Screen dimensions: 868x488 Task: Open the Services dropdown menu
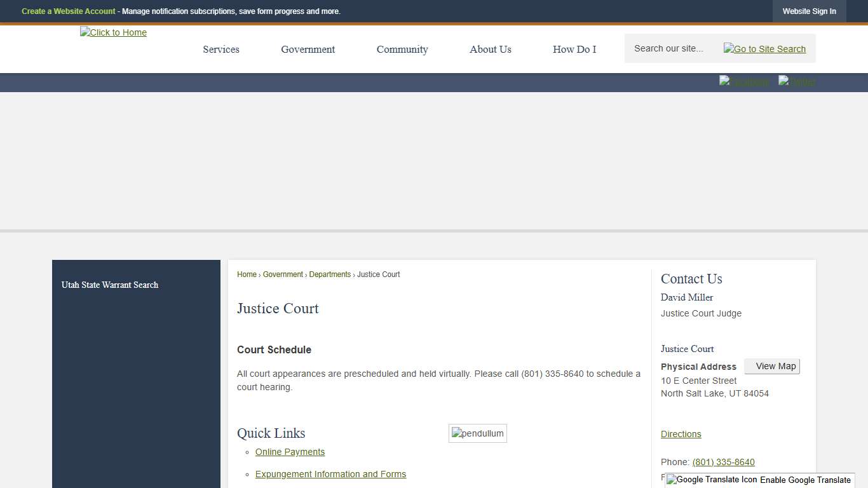(220, 49)
